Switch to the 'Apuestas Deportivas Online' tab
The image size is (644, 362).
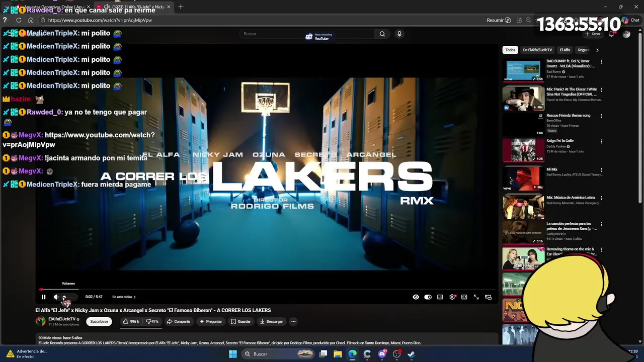coord(53,7)
